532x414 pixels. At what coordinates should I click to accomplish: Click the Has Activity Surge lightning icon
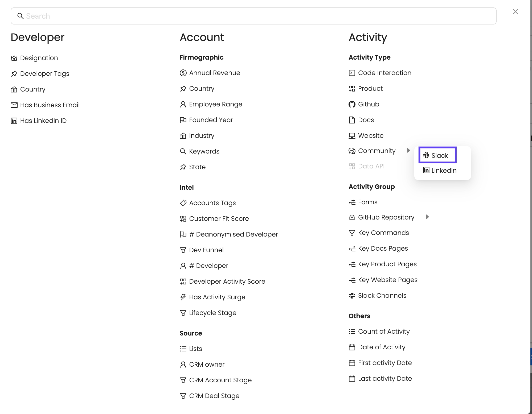tap(183, 297)
